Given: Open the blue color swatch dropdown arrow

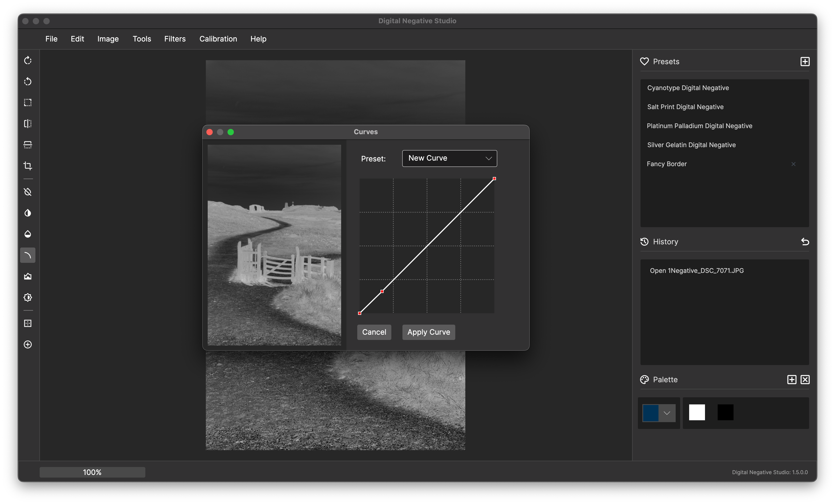Looking at the screenshot, I should point(667,413).
